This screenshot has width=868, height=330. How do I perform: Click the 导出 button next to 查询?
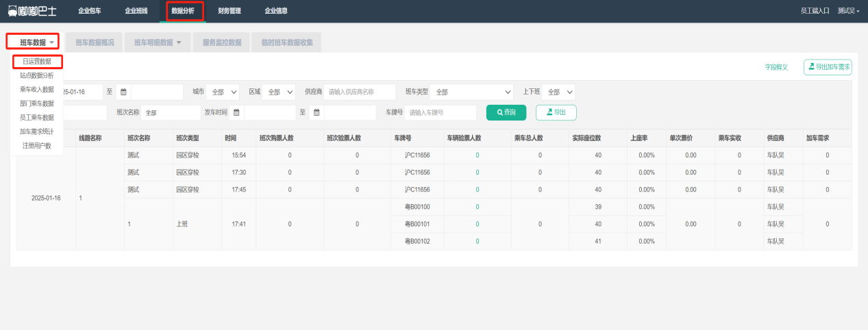coord(556,112)
